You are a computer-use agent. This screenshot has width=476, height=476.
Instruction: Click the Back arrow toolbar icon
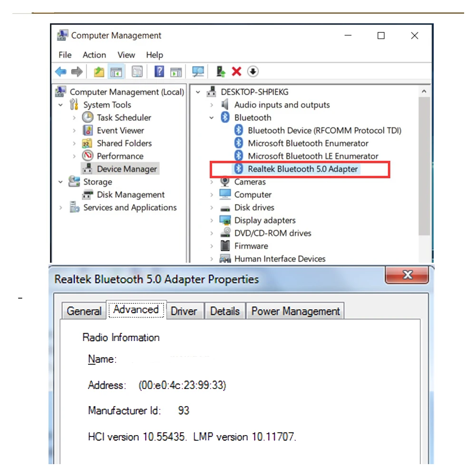(x=61, y=72)
